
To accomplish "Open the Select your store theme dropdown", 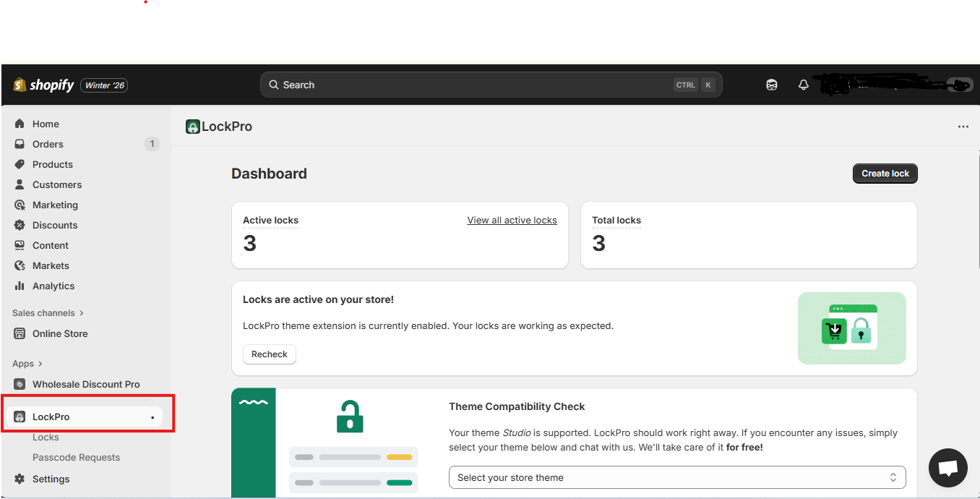I will tap(676, 477).
